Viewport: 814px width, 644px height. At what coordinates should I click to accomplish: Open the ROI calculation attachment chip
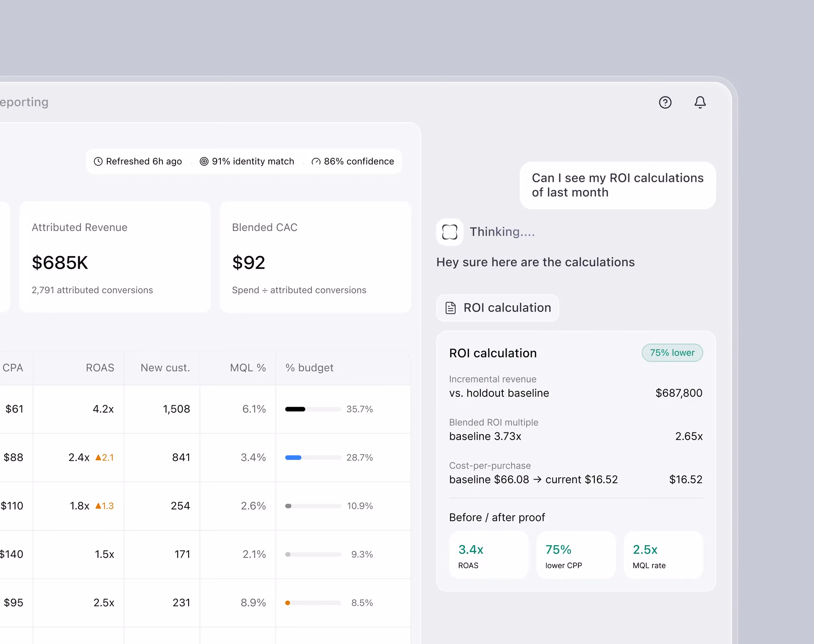498,308
